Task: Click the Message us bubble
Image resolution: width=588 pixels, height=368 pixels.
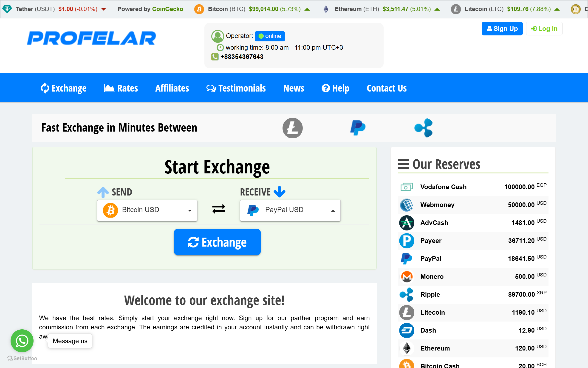Action: coord(70,341)
